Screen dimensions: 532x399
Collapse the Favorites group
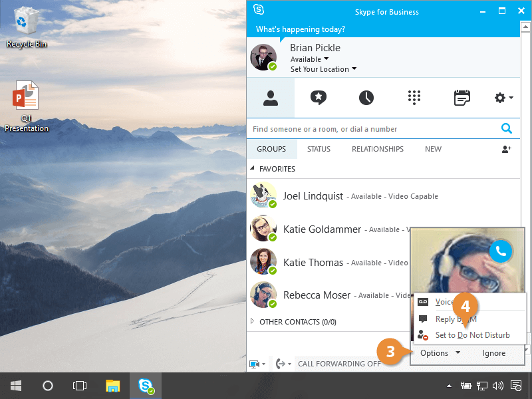[253, 169]
